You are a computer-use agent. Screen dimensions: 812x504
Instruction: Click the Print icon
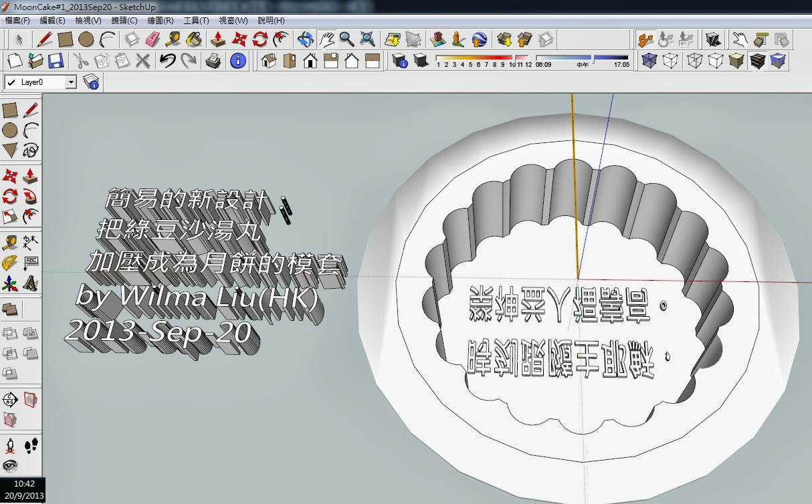[x=213, y=61]
